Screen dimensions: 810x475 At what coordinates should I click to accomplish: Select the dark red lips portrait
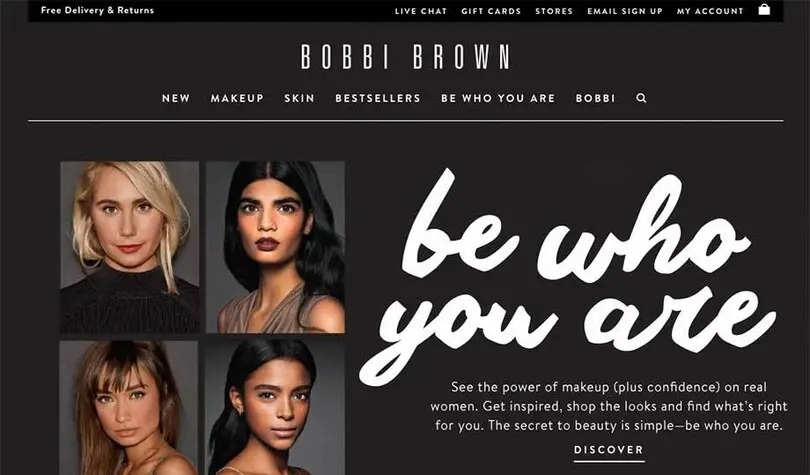pos(275,247)
